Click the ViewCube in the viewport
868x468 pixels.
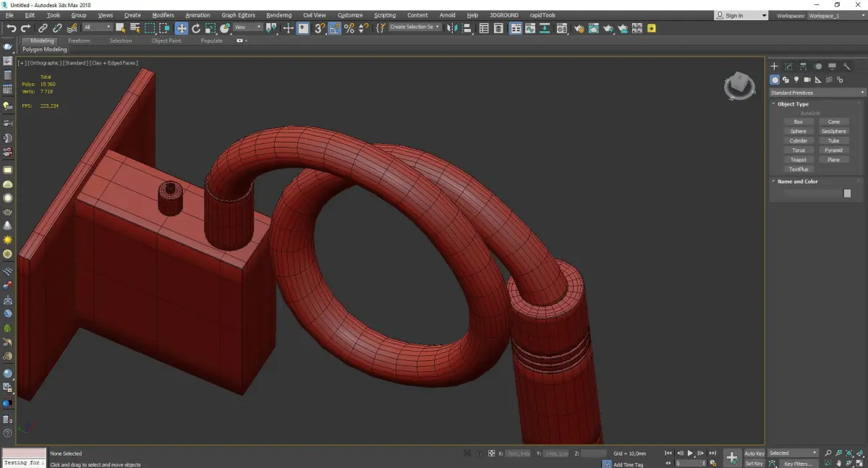[x=739, y=86]
